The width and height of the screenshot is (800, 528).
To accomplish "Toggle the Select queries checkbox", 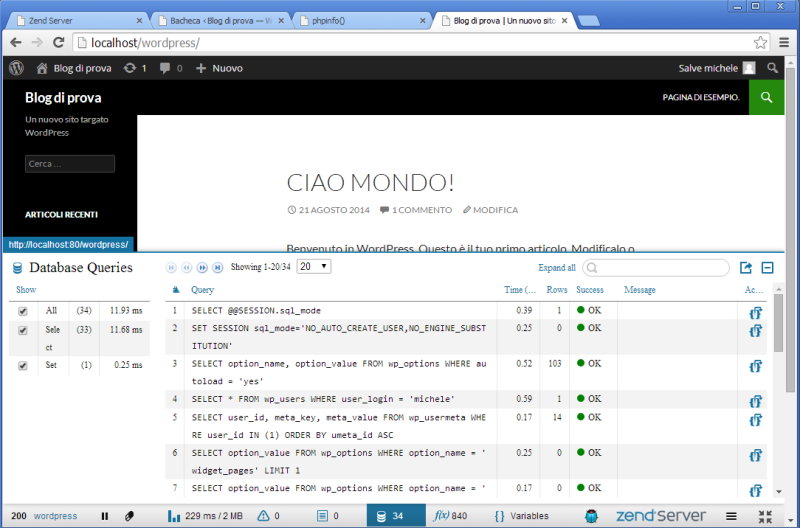I will tap(22, 331).
